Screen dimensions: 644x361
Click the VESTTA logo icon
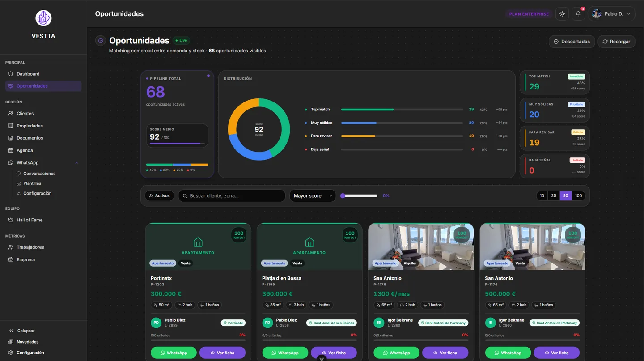click(x=43, y=18)
